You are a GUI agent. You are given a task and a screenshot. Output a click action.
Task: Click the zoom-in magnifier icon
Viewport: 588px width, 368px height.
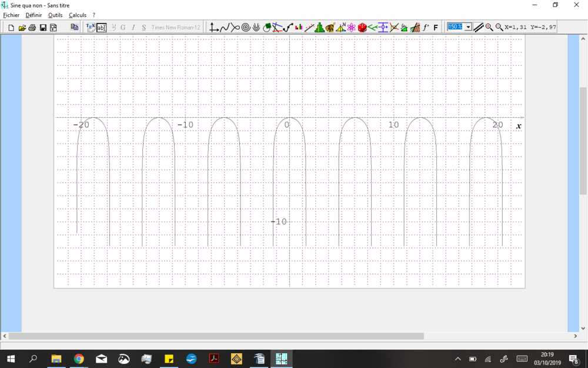point(489,28)
